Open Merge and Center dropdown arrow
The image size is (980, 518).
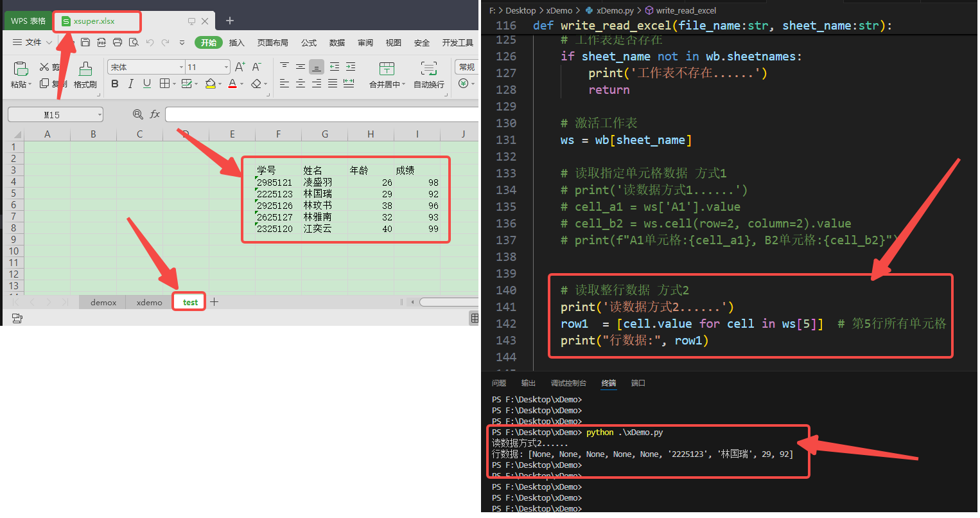(403, 84)
